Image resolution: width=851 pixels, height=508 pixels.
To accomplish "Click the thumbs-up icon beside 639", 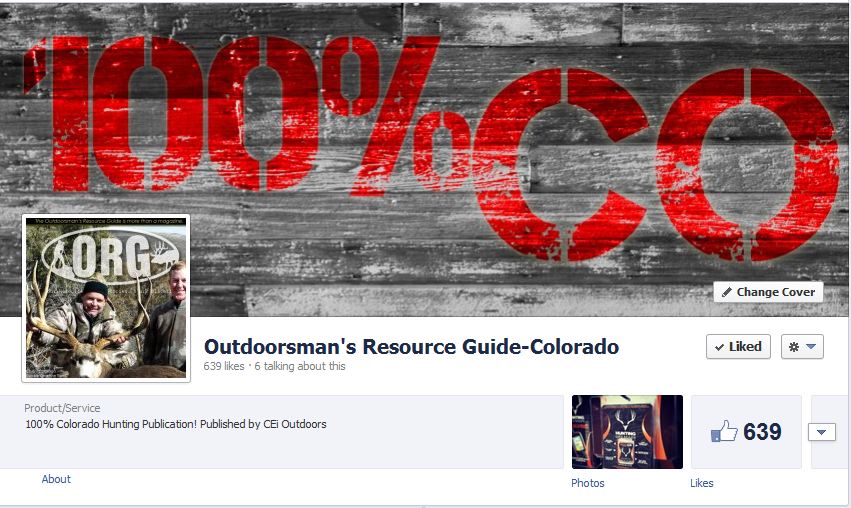I will tap(724, 431).
